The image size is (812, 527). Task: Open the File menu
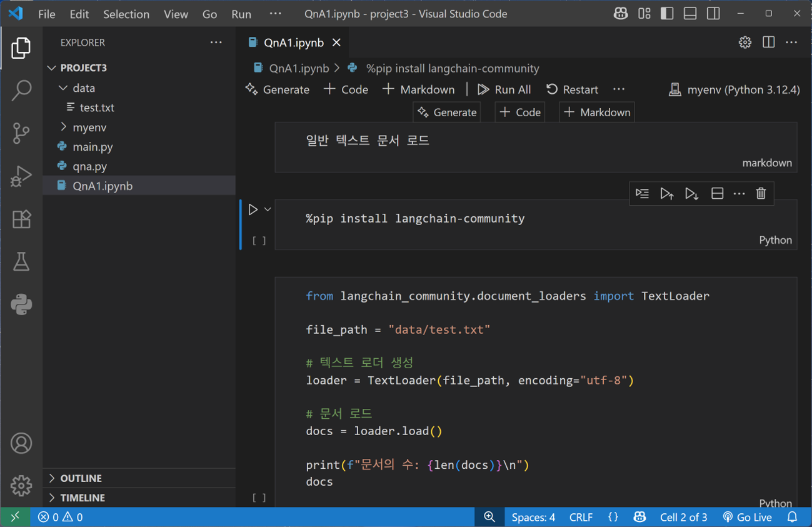point(46,14)
